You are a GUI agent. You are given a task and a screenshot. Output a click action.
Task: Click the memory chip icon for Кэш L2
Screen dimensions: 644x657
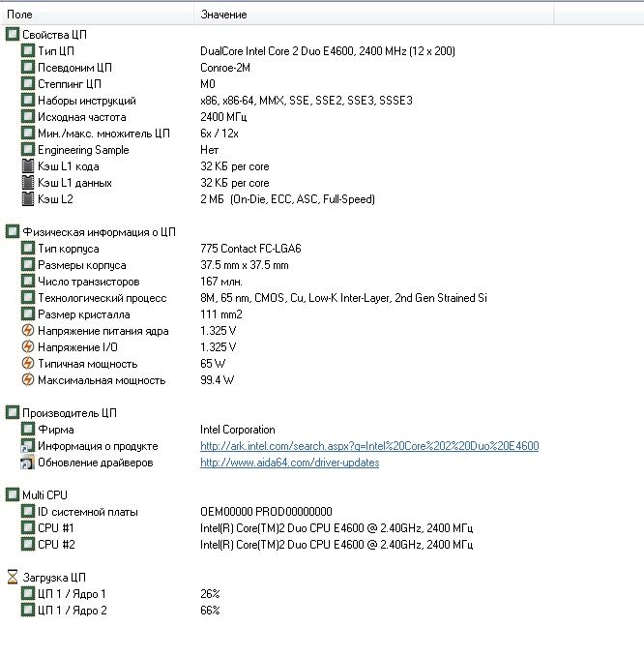28,198
